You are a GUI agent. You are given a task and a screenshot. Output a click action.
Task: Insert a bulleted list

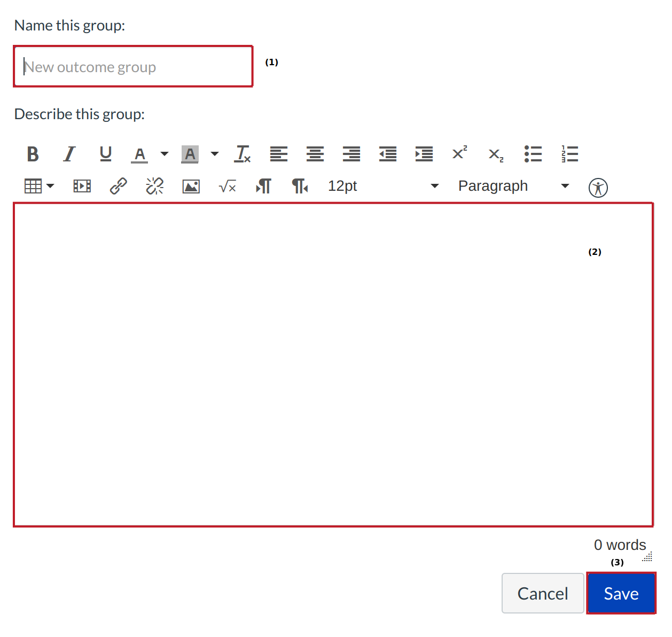533,154
